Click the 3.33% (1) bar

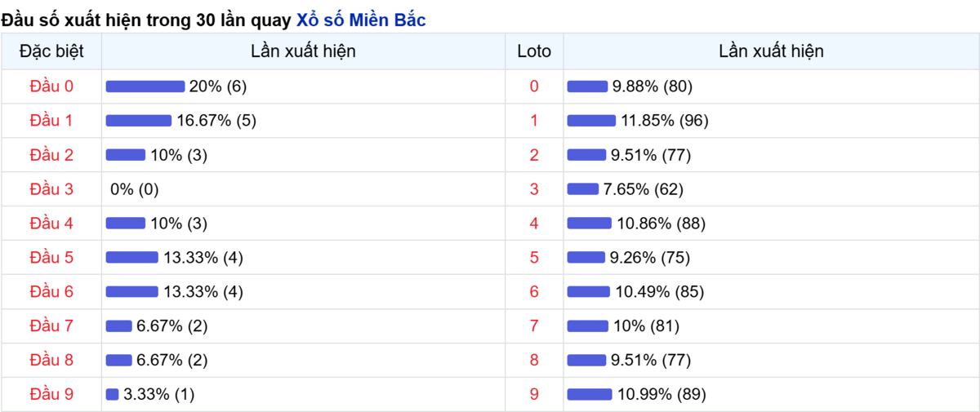(113, 395)
